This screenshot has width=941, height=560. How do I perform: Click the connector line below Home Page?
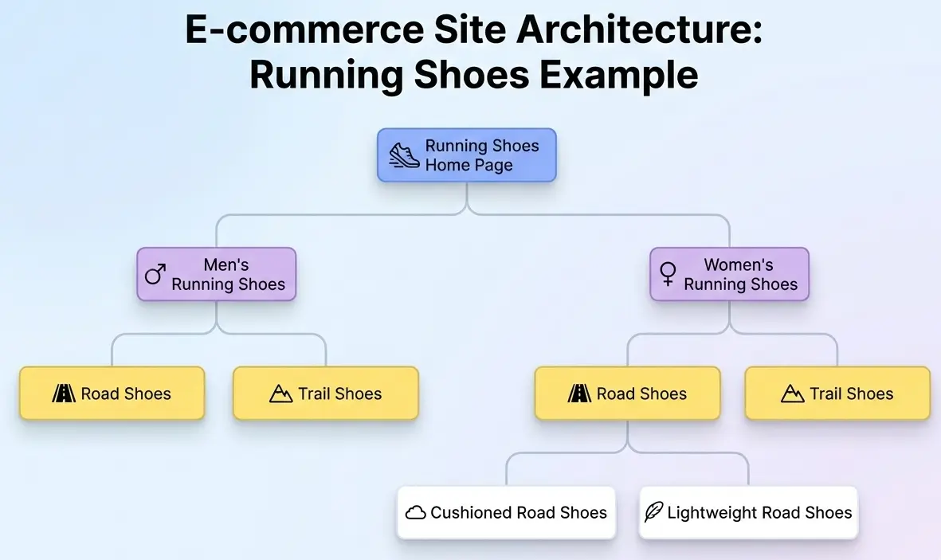click(x=466, y=199)
